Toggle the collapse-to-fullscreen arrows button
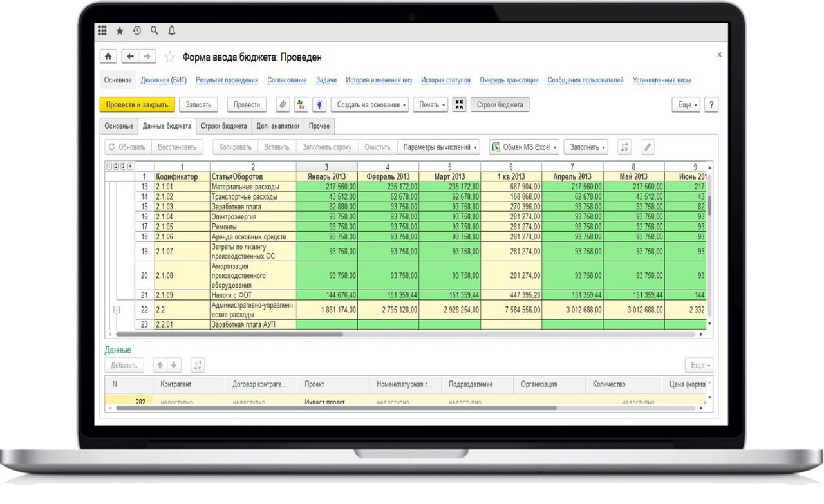The height and width of the screenshot is (504, 824). pyautogui.click(x=459, y=105)
